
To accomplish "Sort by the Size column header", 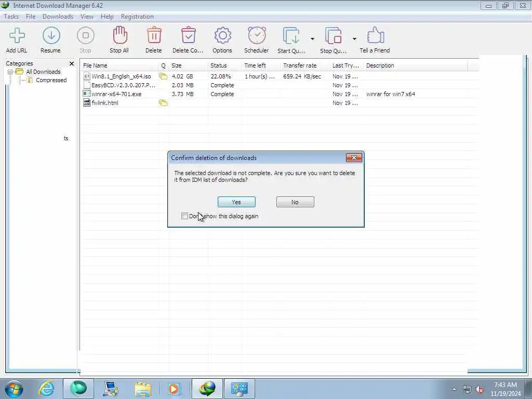I will (x=188, y=65).
